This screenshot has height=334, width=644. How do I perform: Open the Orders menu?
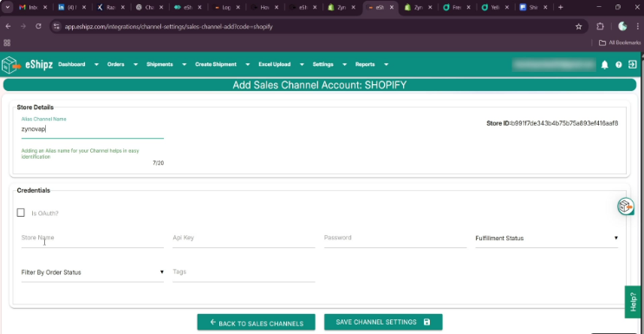coord(116,64)
